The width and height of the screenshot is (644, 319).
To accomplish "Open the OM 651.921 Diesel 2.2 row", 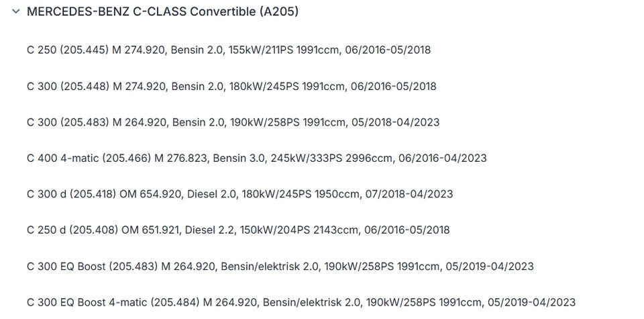I will 238,230.
